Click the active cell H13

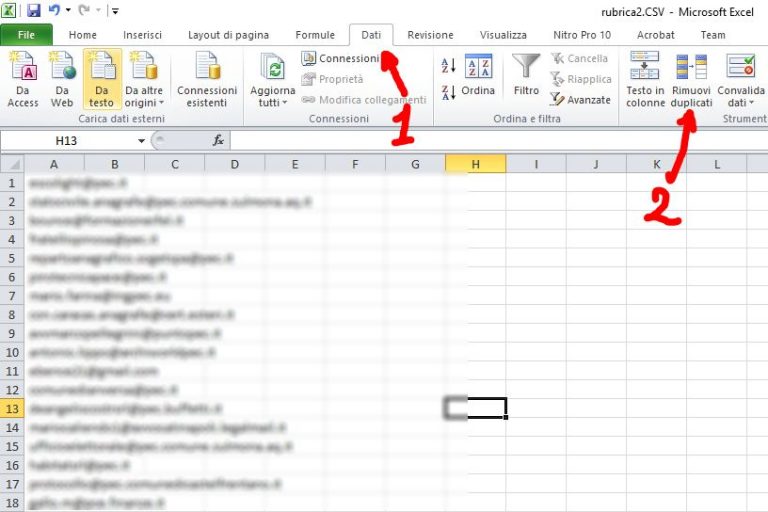[476, 408]
